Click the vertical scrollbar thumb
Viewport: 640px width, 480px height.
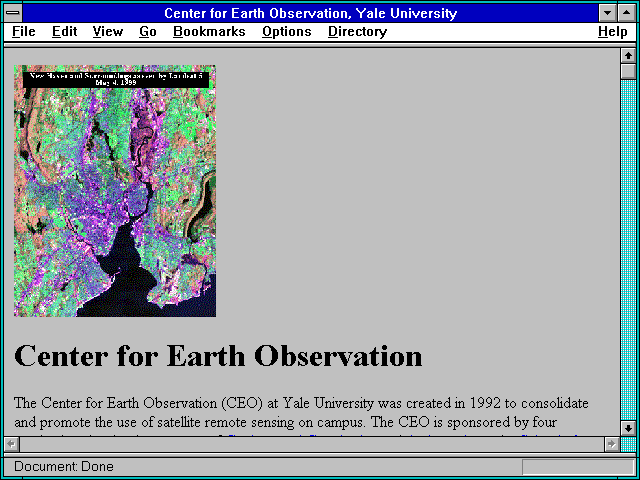[628, 71]
